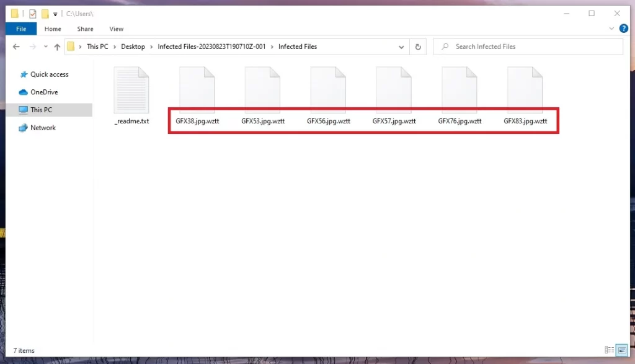Screen dimensions: 635x364
Task: Select This PC in navigation pane
Action: (49, 110)
